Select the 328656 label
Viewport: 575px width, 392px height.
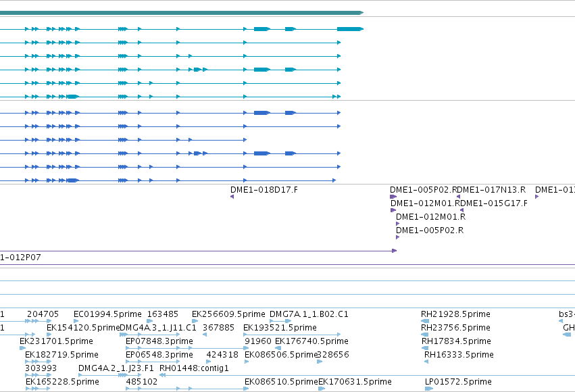coord(333,355)
